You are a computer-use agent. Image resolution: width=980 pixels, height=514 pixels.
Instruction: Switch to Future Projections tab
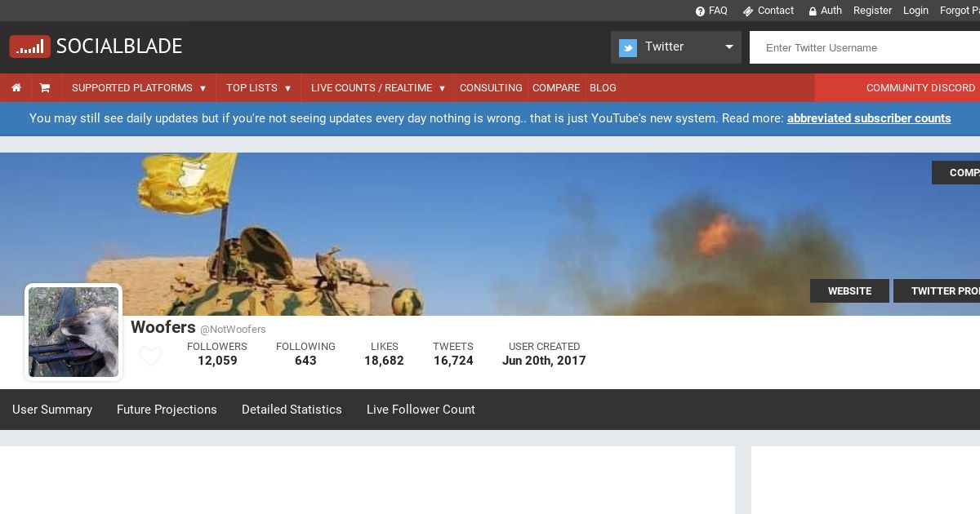pos(167,410)
